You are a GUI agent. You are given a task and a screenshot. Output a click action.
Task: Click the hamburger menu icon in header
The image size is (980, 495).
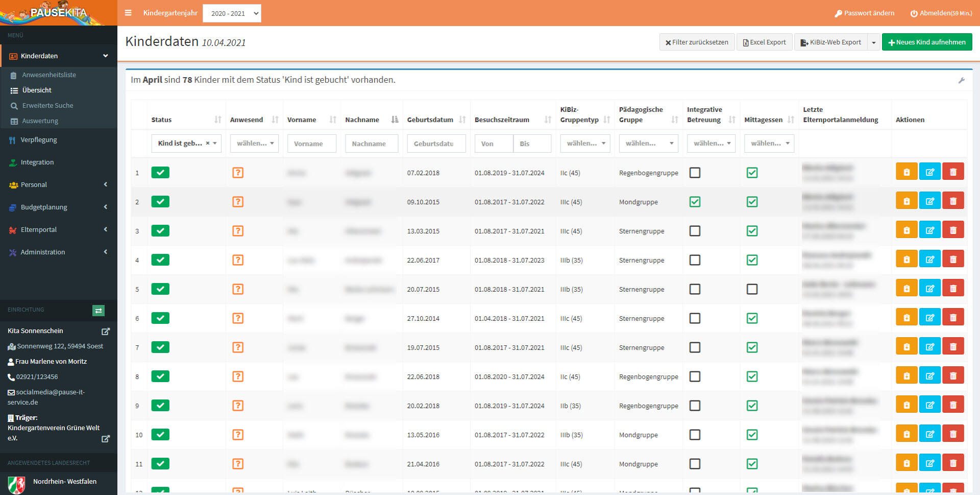pos(128,13)
